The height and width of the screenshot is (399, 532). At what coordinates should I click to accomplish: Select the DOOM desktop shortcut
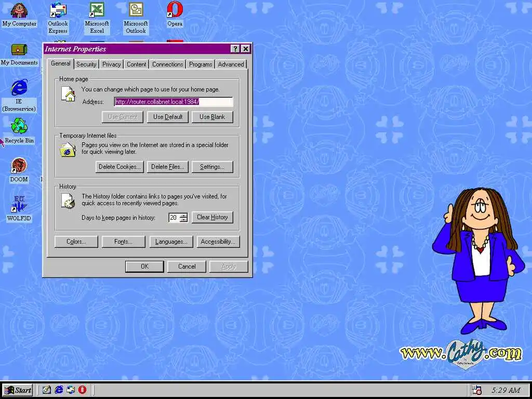19,170
